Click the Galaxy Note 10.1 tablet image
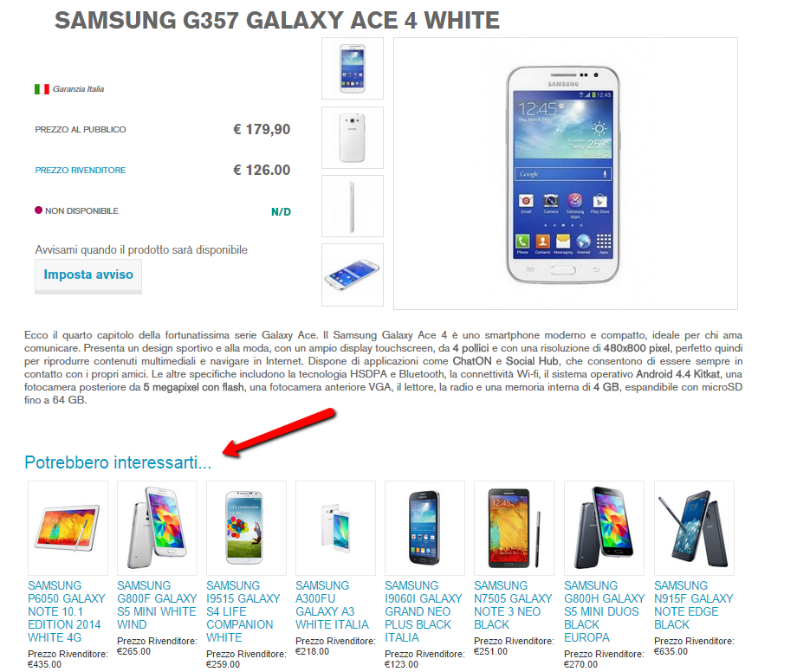The width and height of the screenshot is (797, 672). click(x=68, y=528)
